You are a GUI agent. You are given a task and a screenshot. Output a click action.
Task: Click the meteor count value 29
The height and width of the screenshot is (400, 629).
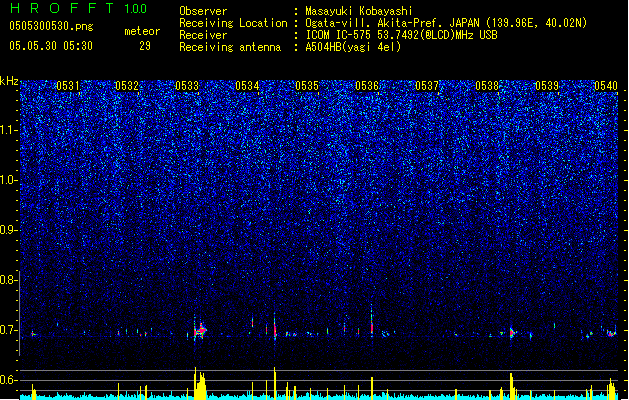tap(145, 46)
